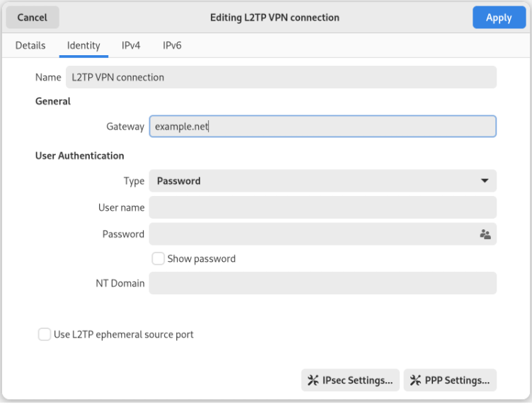Viewport: 532px width, 404px height.
Task: Cancel editing the VPN connection
Action: click(32, 18)
